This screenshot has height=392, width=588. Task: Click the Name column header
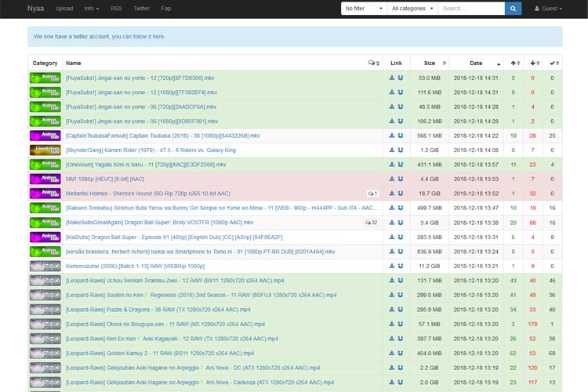point(74,63)
